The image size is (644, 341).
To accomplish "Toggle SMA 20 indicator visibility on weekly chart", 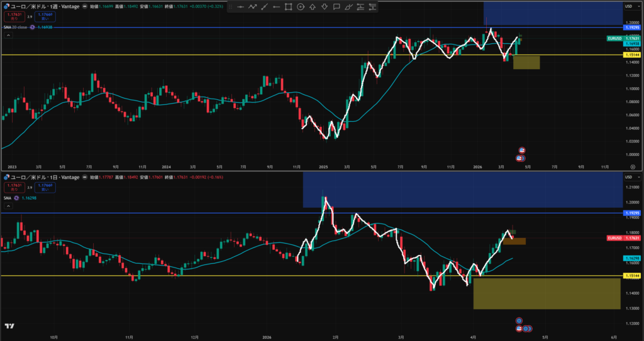I will tap(32, 27).
